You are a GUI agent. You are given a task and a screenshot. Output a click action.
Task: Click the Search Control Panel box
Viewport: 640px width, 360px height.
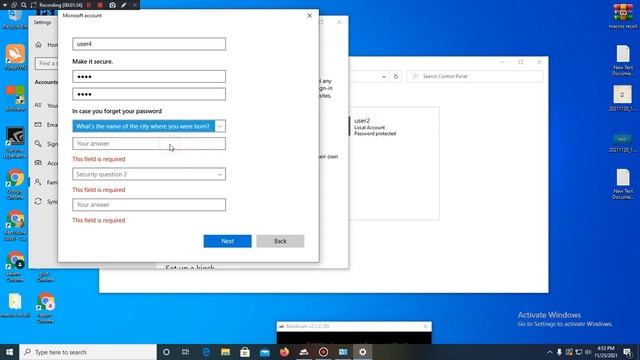click(x=475, y=76)
